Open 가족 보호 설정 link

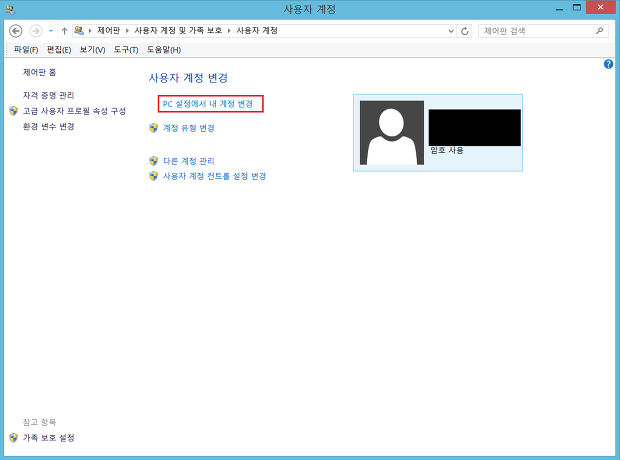(x=48, y=438)
